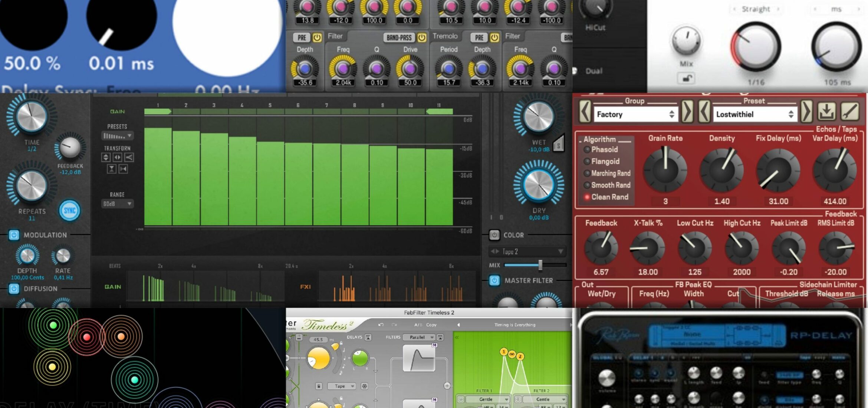Click the horizontal flip Transform icon
Screen dimensions: 868x408
pos(118,158)
